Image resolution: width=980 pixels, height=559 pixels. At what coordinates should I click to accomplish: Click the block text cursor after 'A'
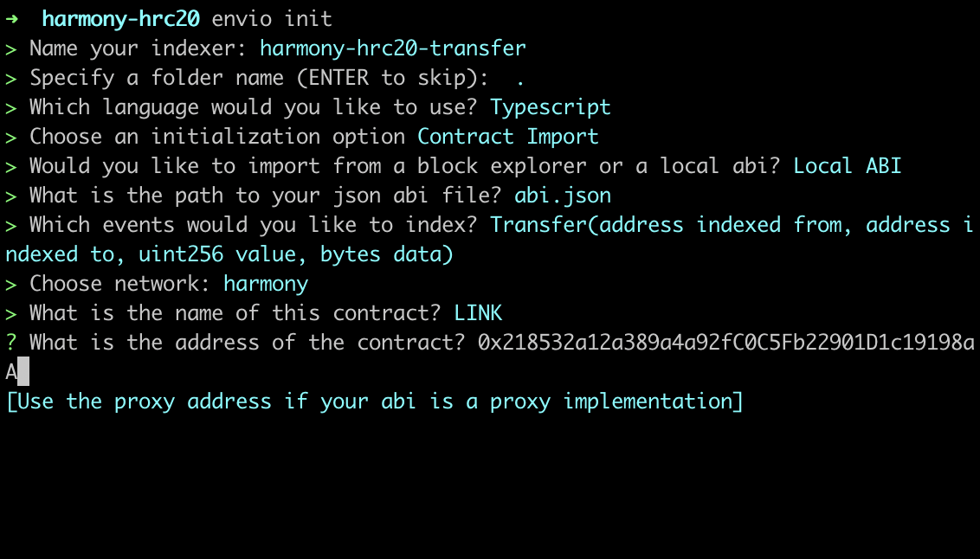[23, 372]
